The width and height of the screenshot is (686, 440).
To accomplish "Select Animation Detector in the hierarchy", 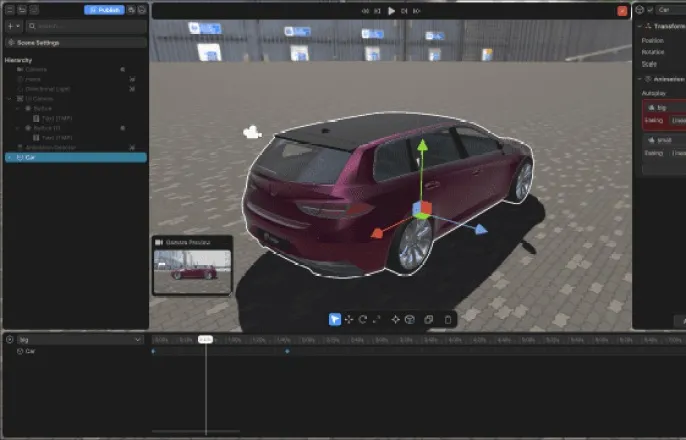I will pos(50,147).
